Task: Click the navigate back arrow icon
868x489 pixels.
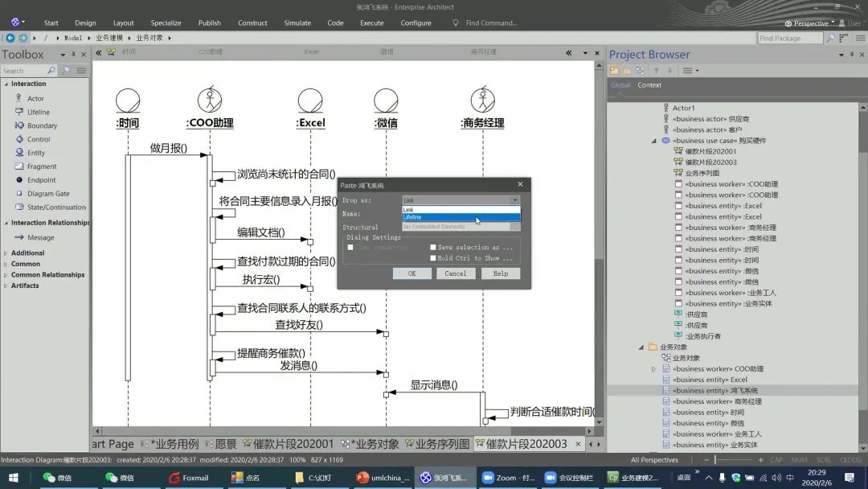Action: point(10,38)
